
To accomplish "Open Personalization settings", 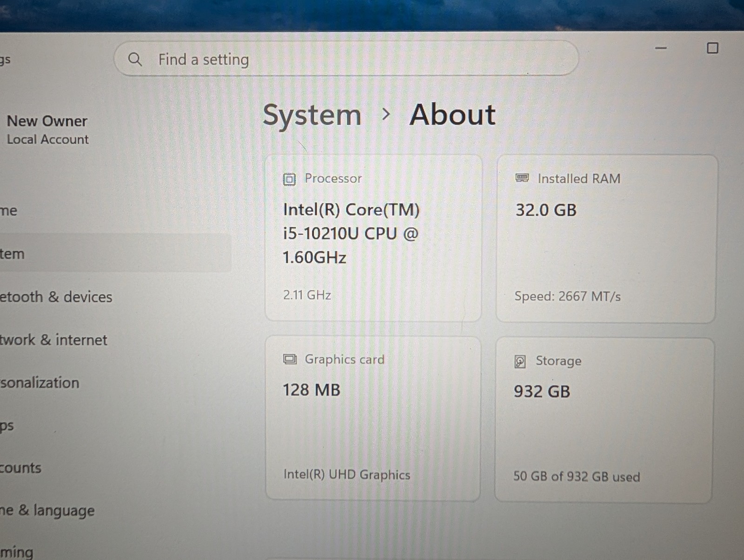I will (x=40, y=383).
